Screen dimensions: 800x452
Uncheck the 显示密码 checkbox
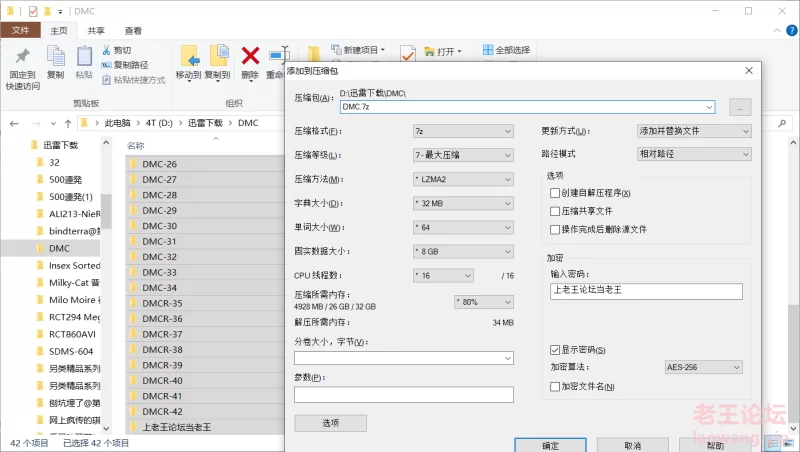(x=555, y=350)
